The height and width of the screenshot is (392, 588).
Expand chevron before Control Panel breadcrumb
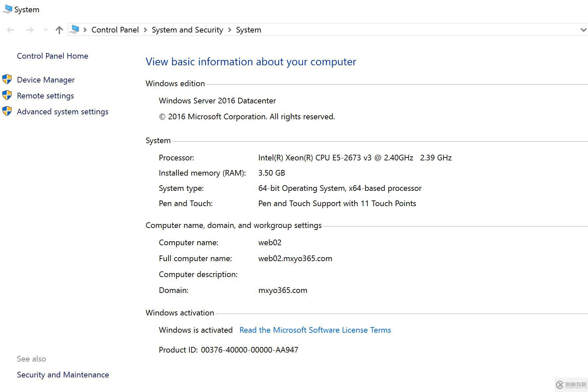[85, 30]
